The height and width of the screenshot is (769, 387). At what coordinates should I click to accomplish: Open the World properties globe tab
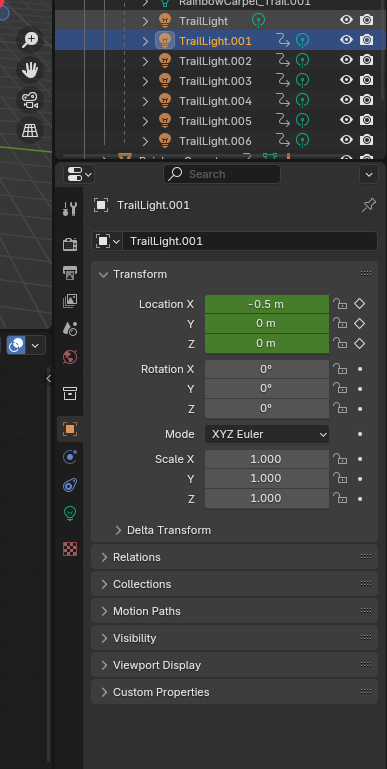pos(70,357)
